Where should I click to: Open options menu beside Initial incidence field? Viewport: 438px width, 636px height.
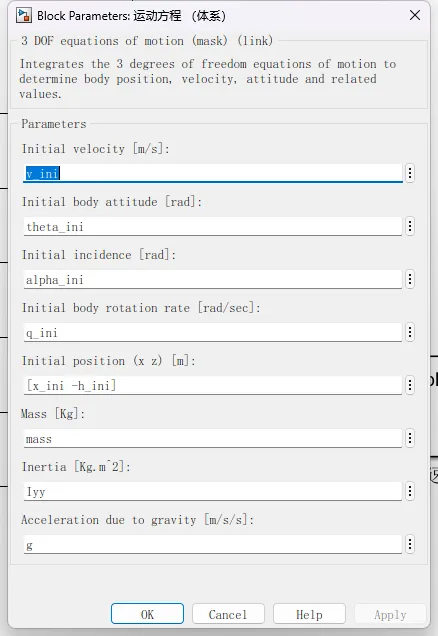point(410,279)
